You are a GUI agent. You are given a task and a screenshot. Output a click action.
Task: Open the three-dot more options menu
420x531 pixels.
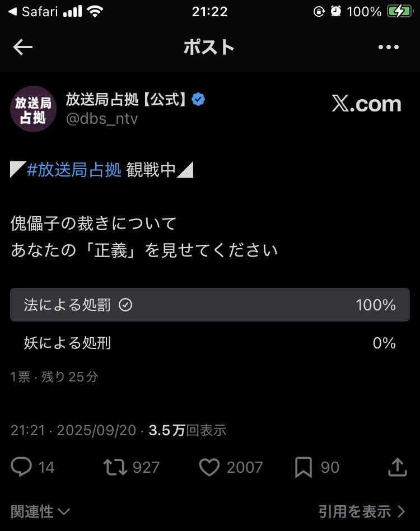click(389, 48)
